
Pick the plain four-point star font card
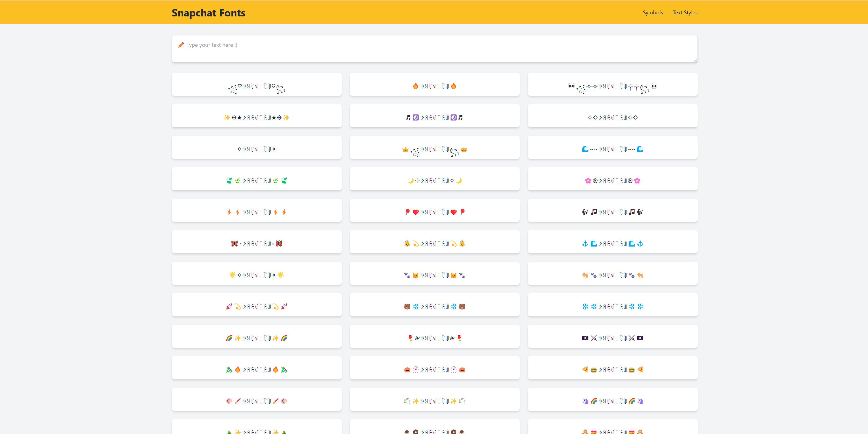[x=257, y=147]
